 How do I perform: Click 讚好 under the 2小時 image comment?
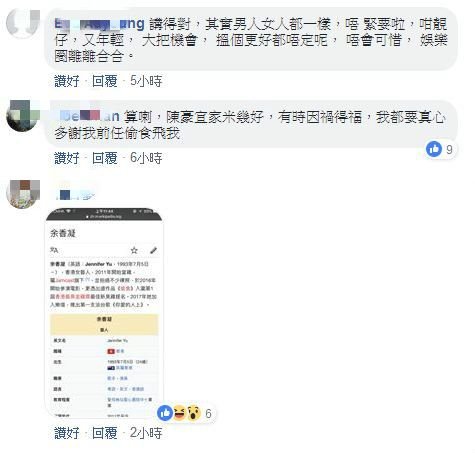67,433
